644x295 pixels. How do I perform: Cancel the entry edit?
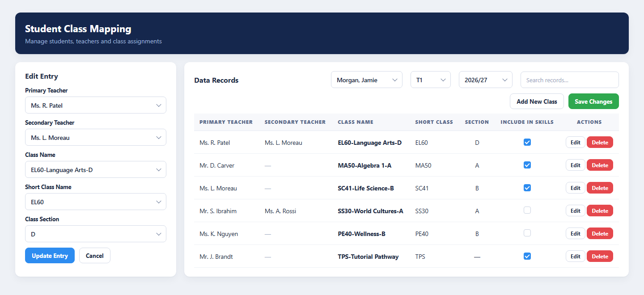pos(95,256)
